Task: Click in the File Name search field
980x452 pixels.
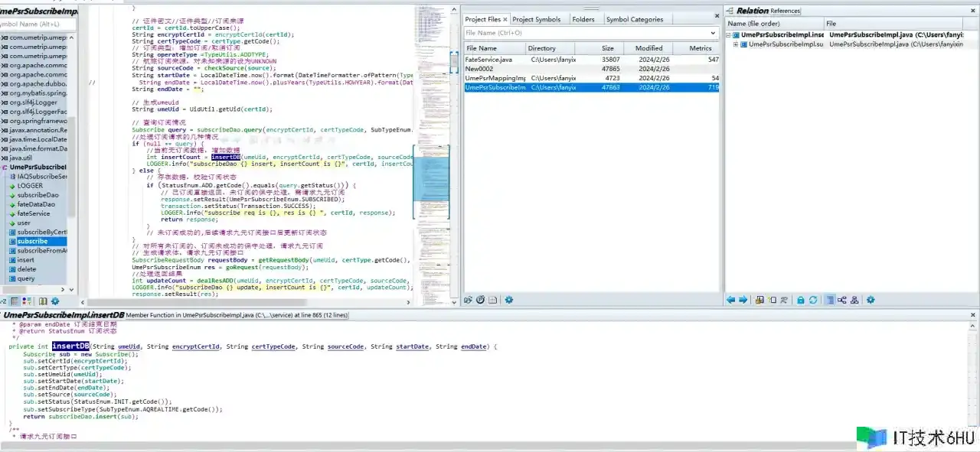Action: (x=582, y=33)
